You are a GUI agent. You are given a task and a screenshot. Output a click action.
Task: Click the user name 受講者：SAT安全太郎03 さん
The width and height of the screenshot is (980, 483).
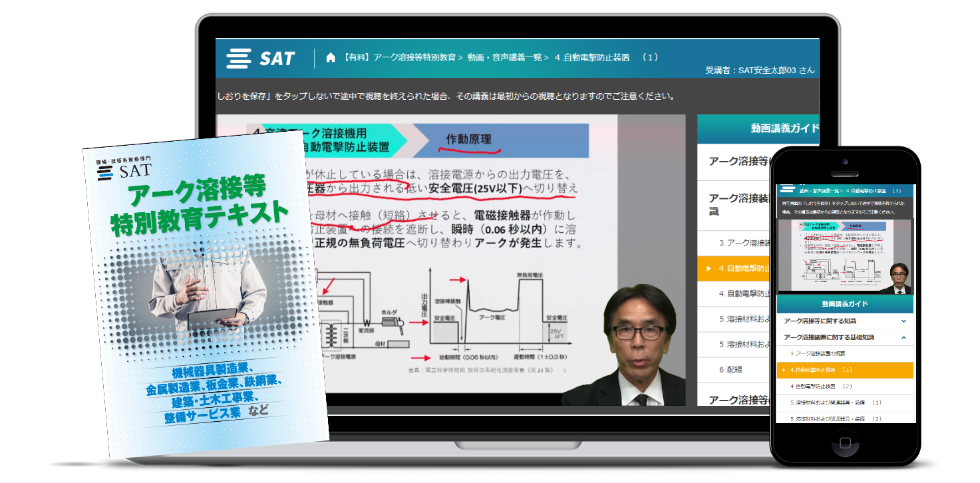(760, 71)
